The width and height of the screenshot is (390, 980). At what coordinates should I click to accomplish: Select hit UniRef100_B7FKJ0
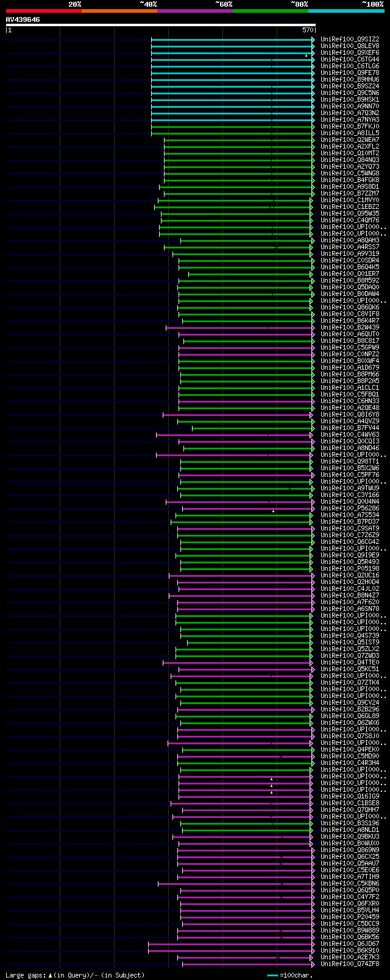(x=350, y=127)
